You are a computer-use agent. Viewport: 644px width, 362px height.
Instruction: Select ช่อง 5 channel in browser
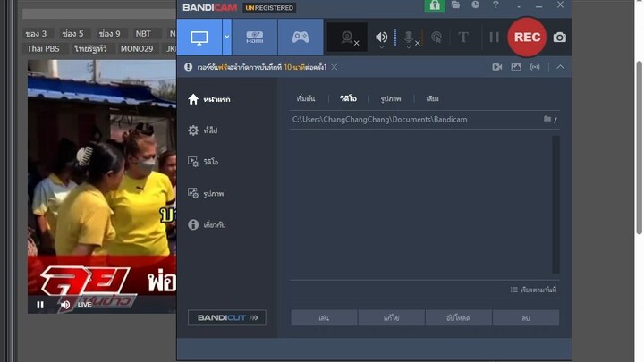pos(72,34)
